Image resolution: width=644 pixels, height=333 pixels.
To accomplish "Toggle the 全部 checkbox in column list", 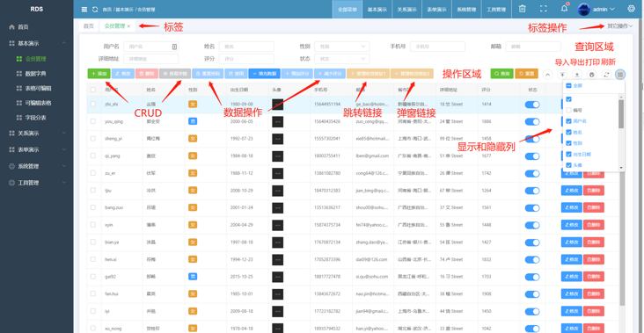I will click(x=568, y=86).
